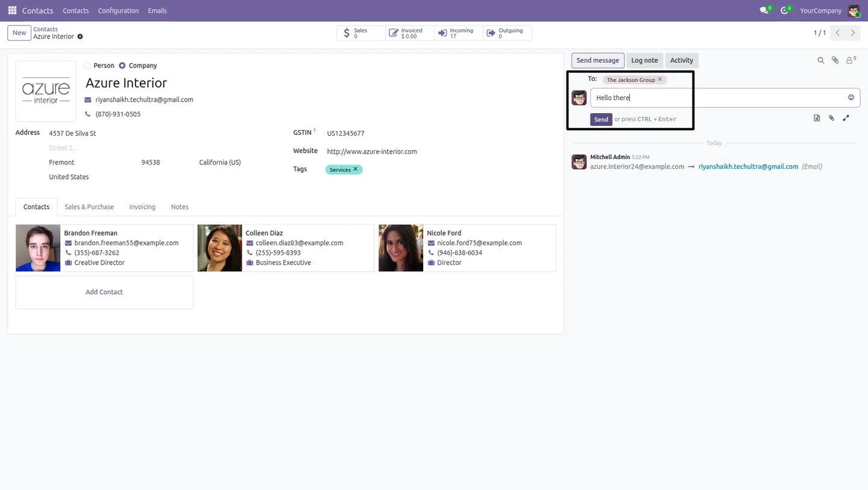The image size is (868, 490).
Task: Open Nicole Ford photo card
Action: coord(401,248)
